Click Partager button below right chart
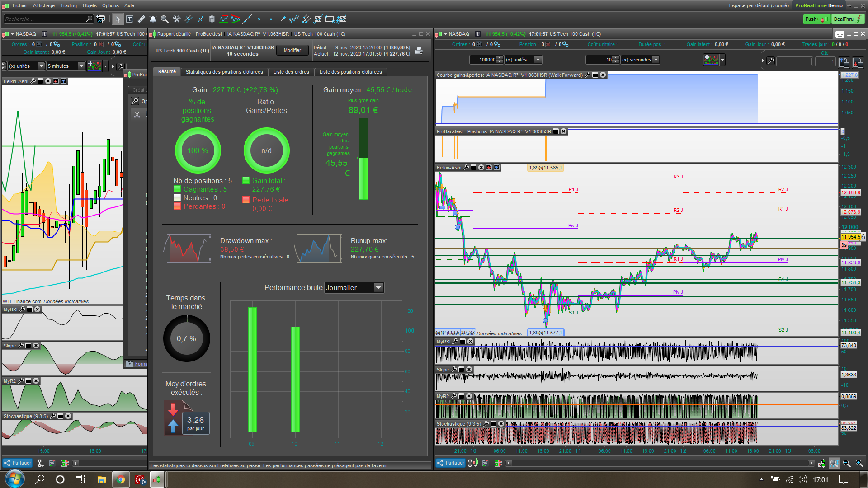The width and height of the screenshot is (868, 488). (451, 463)
